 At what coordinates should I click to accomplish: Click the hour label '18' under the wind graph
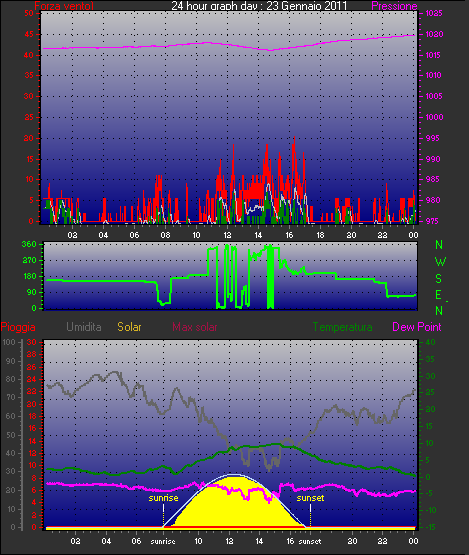click(320, 235)
